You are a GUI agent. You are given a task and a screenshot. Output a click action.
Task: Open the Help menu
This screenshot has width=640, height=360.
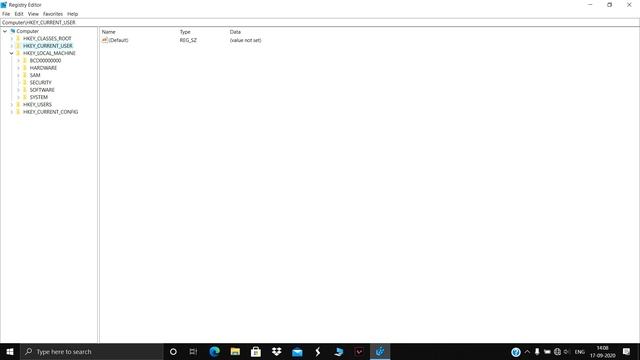[72, 14]
